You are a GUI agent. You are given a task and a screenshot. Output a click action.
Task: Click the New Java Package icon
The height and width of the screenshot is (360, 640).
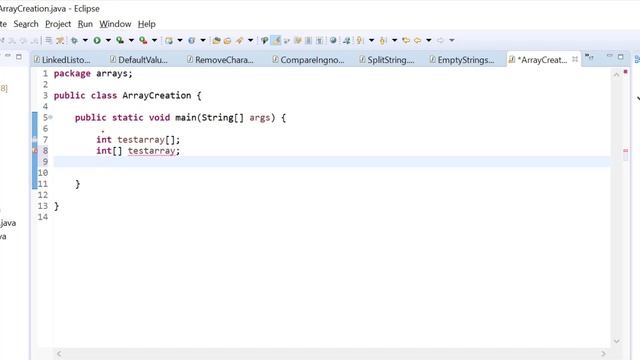coord(169,40)
